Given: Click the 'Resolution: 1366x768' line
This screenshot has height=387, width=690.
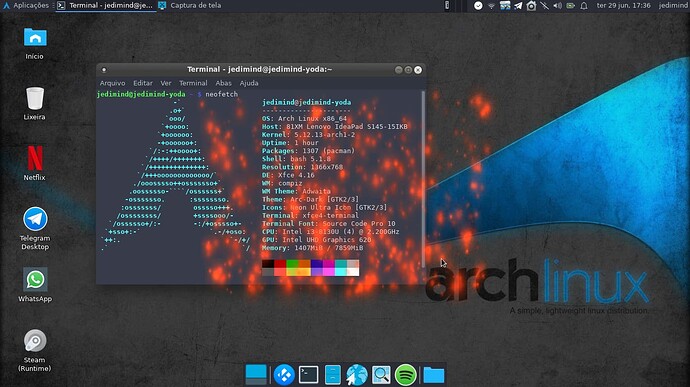Looking at the screenshot, I should coord(302,167).
